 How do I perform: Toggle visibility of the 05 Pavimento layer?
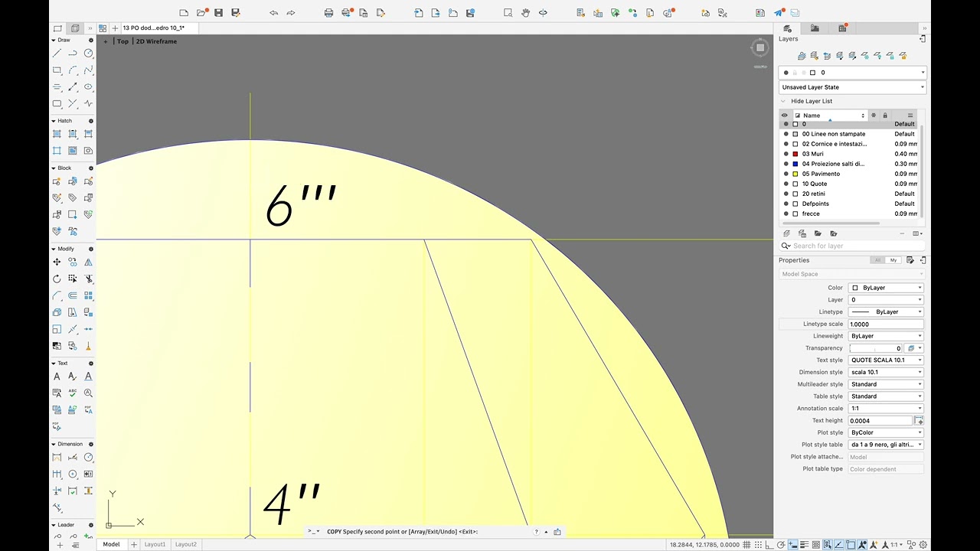[x=786, y=174]
